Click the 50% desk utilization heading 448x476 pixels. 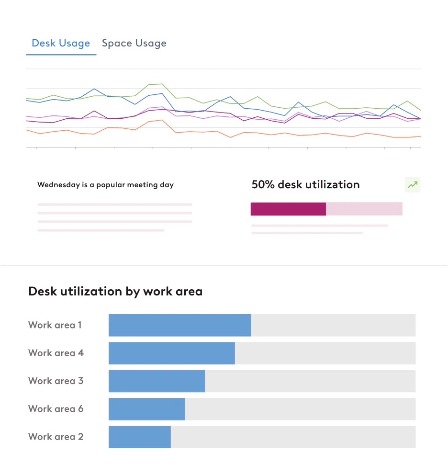click(305, 184)
